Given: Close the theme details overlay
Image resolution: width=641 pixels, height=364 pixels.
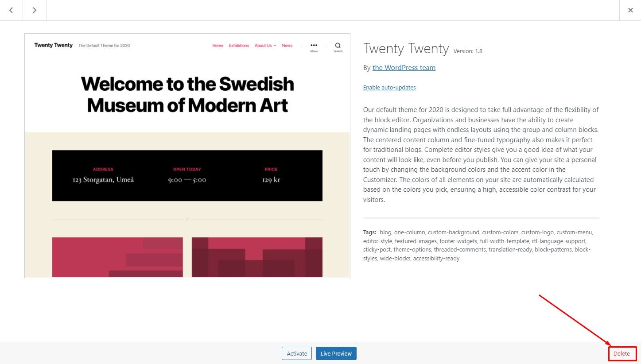Looking at the screenshot, I should [x=630, y=10].
